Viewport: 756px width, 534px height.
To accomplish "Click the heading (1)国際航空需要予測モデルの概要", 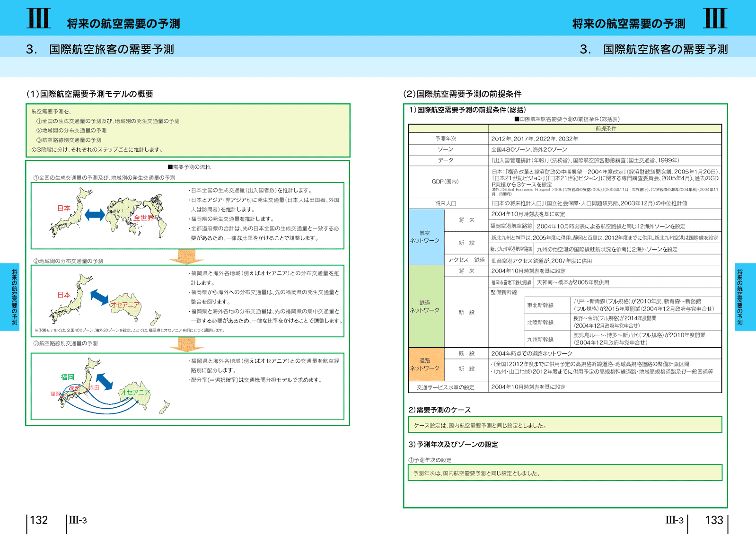I will point(89,94).
